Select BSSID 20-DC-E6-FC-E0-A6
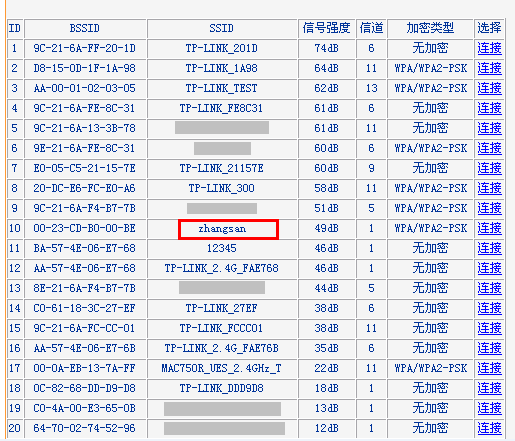The width and height of the screenshot is (515, 441). pos(85,188)
